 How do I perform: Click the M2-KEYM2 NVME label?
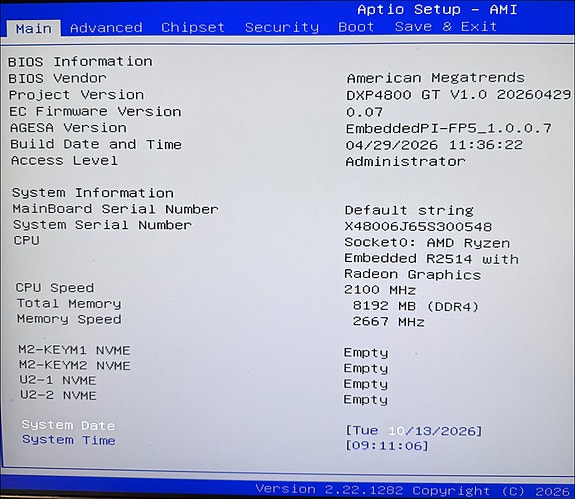click(x=75, y=366)
